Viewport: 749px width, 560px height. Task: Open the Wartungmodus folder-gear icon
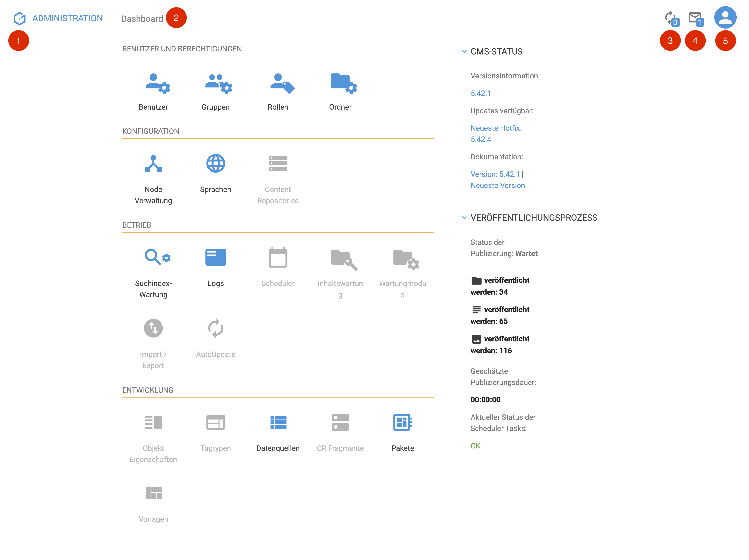pos(406,260)
